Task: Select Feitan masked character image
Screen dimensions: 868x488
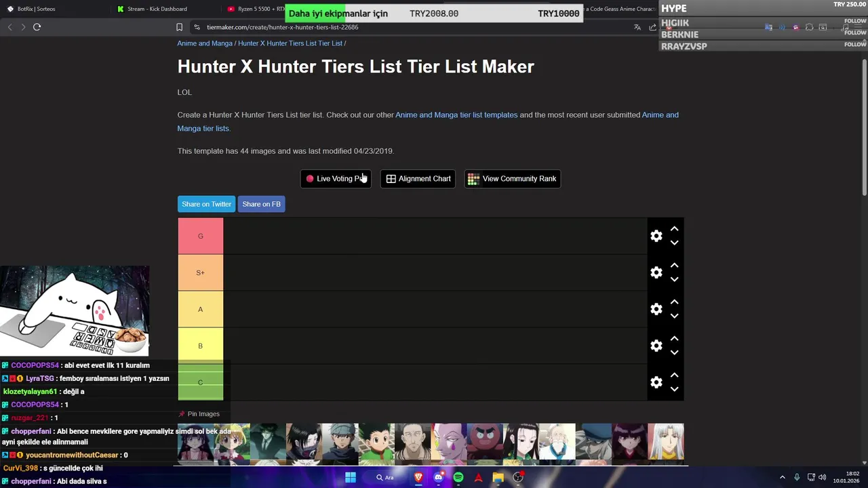Action: tap(304, 442)
